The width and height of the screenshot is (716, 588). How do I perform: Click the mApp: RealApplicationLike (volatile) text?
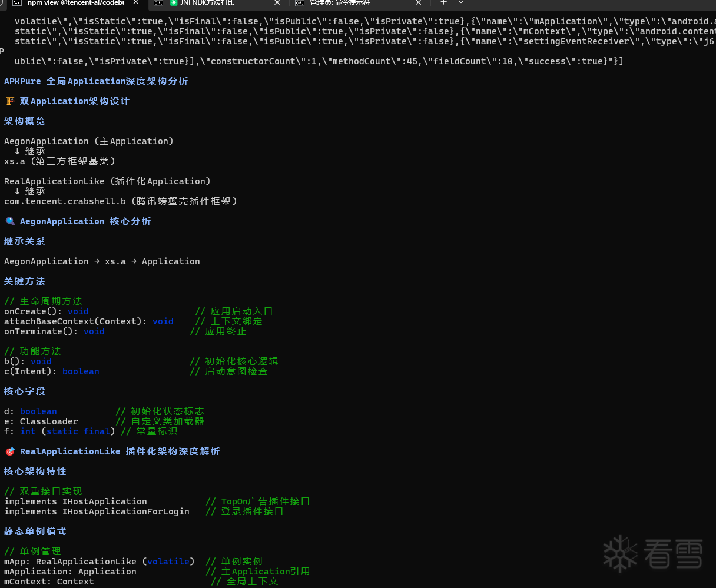pos(100,562)
